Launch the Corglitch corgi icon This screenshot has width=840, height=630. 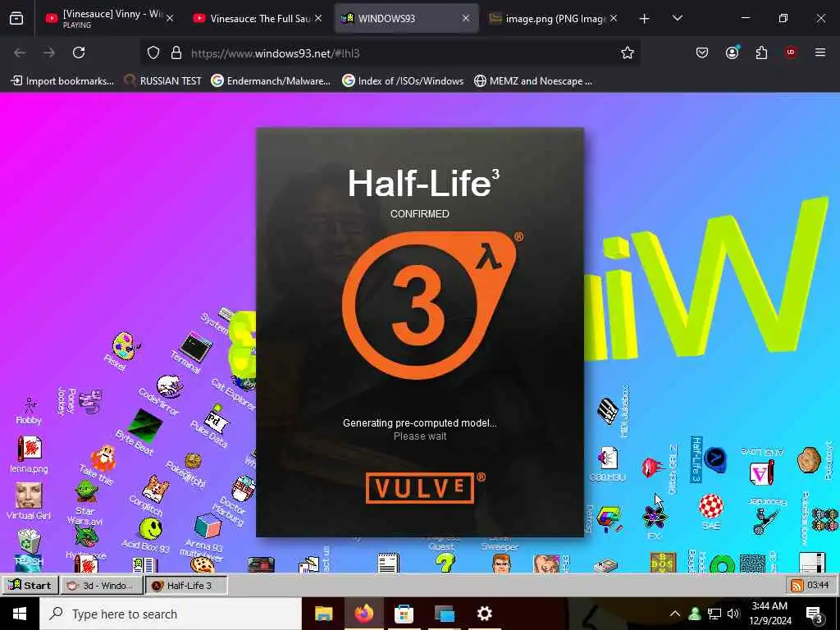[x=155, y=489]
